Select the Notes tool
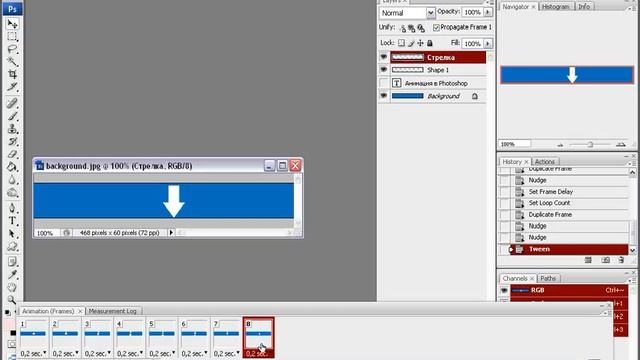This screenshot has width=640, height=360. [12, 262]
